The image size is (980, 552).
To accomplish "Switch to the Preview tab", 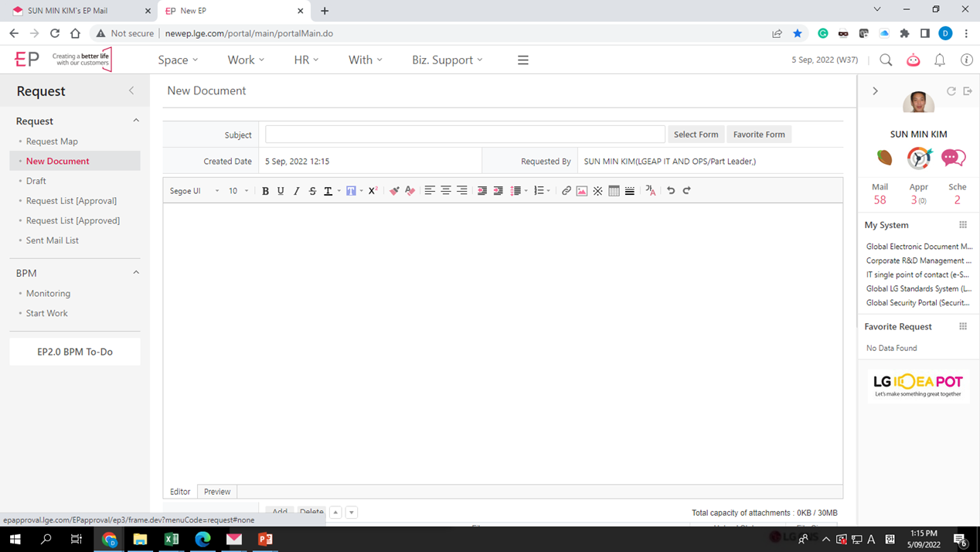I will coord(217,492).
